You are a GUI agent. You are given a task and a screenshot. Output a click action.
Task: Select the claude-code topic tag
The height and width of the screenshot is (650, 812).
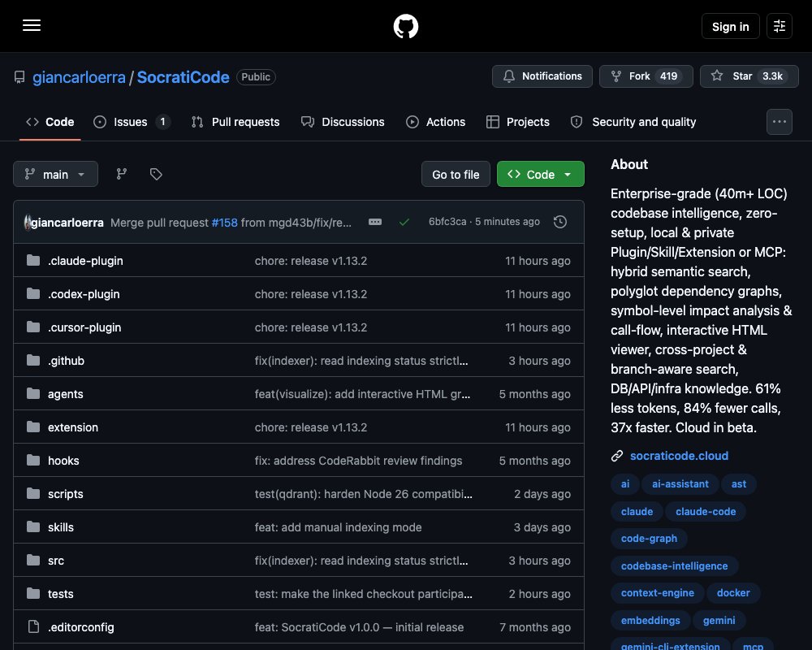point(706,511)
